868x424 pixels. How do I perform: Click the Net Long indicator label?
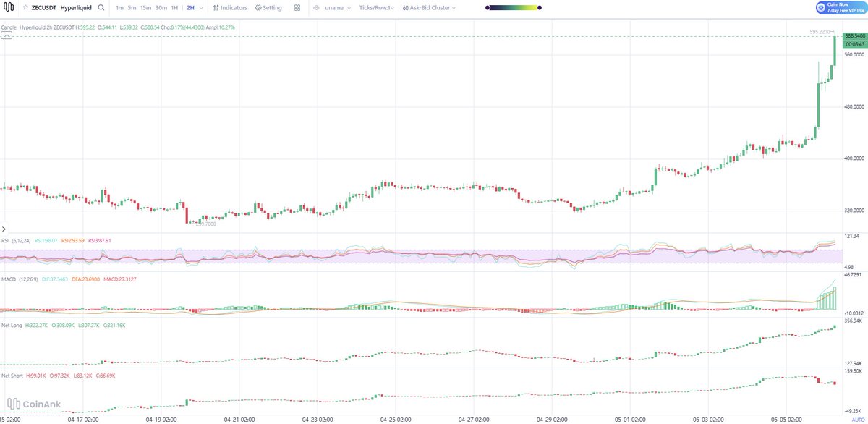click(12, 326)
